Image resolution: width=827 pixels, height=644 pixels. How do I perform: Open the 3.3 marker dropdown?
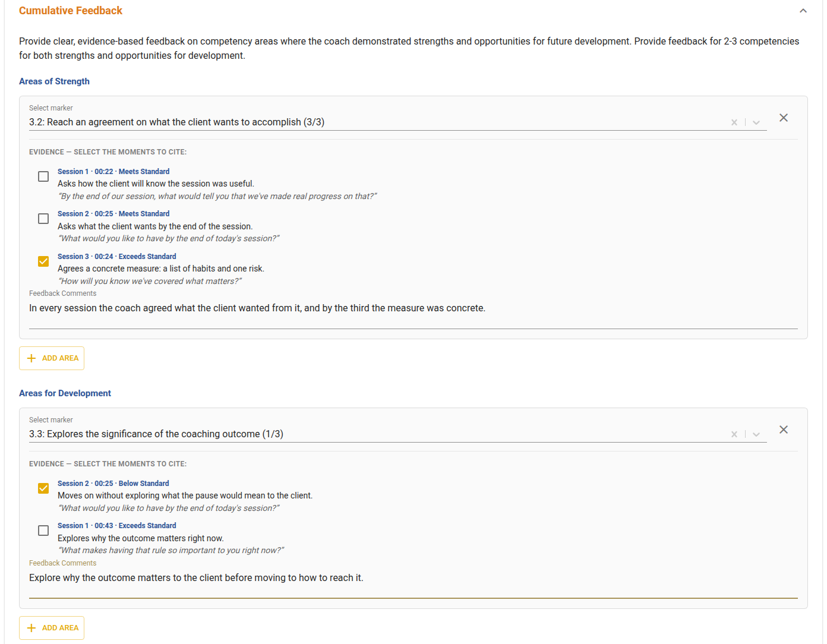click(x=756, y=434)
